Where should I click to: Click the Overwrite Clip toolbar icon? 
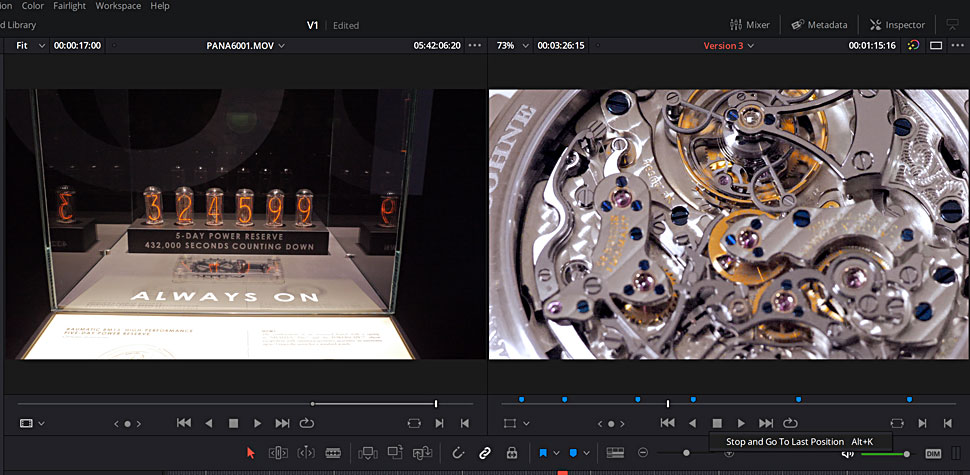pos(395,453)
